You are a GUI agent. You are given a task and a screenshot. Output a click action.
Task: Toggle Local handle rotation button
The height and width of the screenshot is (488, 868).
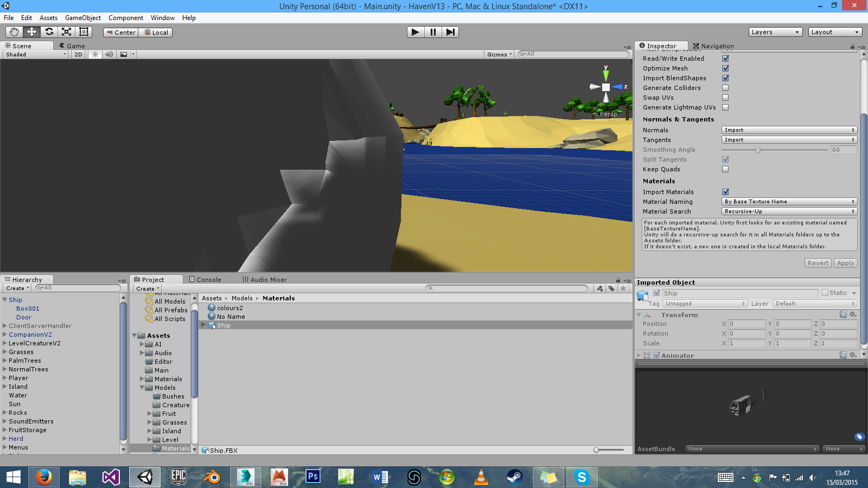point(156,33)
